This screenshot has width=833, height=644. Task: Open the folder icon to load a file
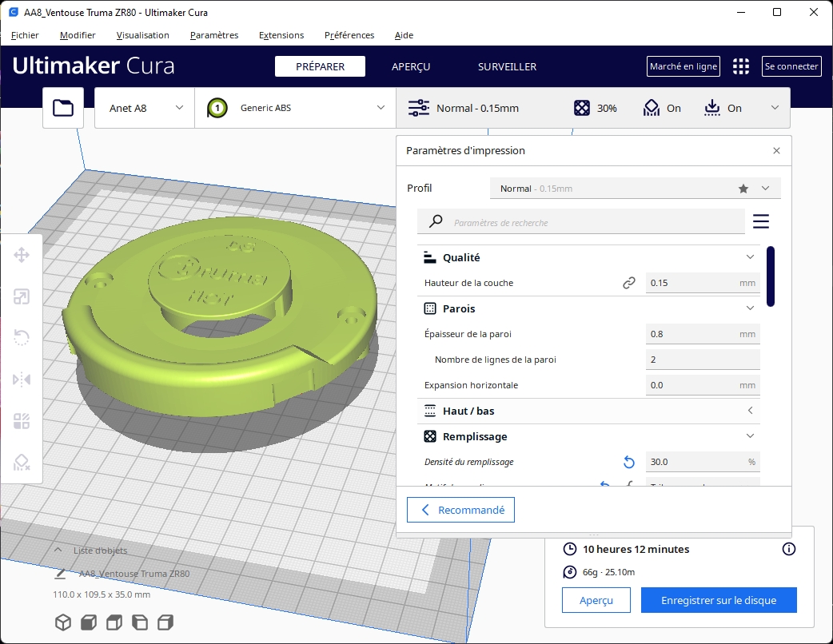click(x=63, y=108)
